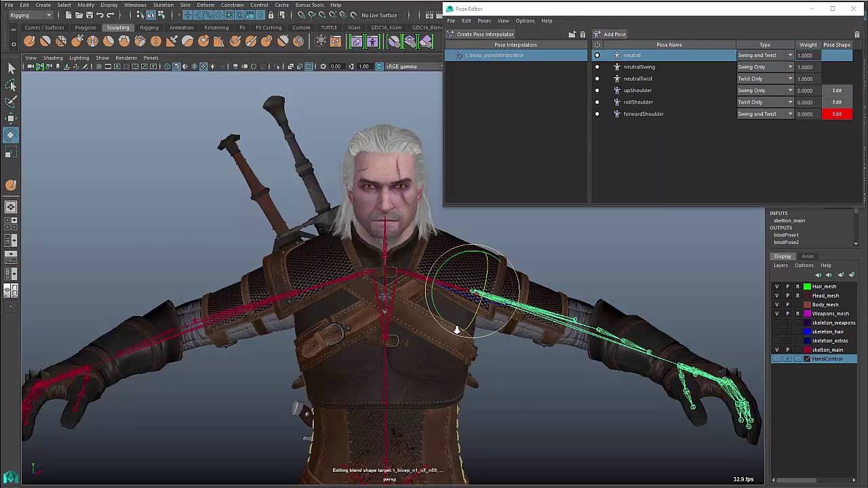Click the Add Pose button
Viewport: 868px width, 488px height.
coord(610,34)
